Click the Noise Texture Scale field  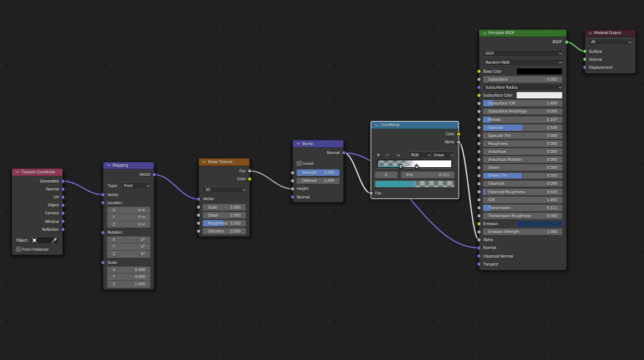pyautogui.click(x=225, y=208)
